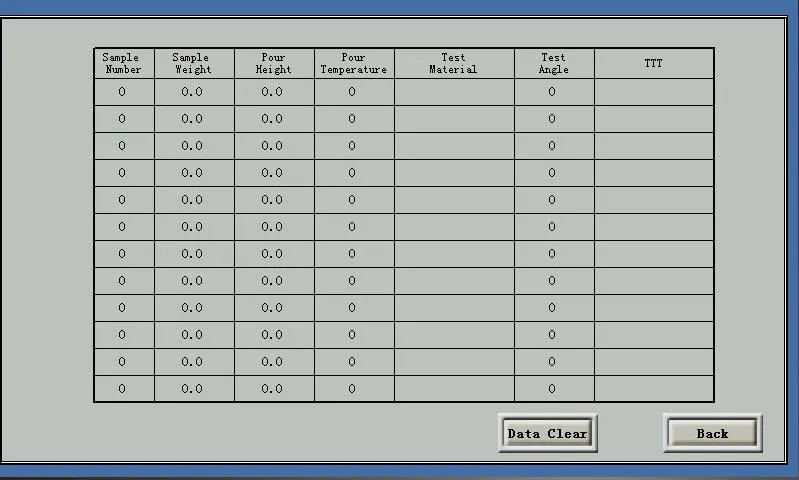Edit Pour Temperature value in the last row
Viewport: 799px width, 480px height.
point(353,389)
